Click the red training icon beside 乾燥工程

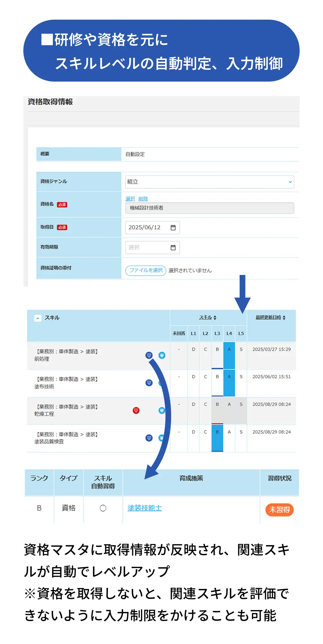[136, 411]
